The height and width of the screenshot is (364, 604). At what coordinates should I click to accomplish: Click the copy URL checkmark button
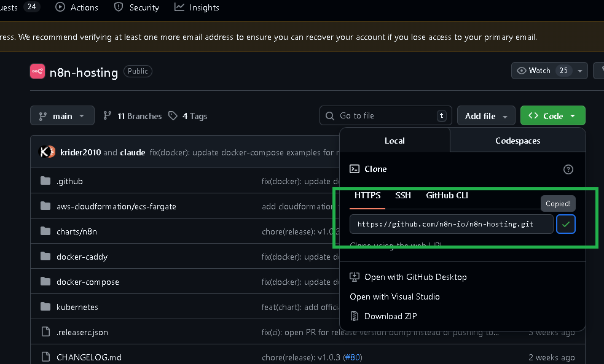click(566, 224)
